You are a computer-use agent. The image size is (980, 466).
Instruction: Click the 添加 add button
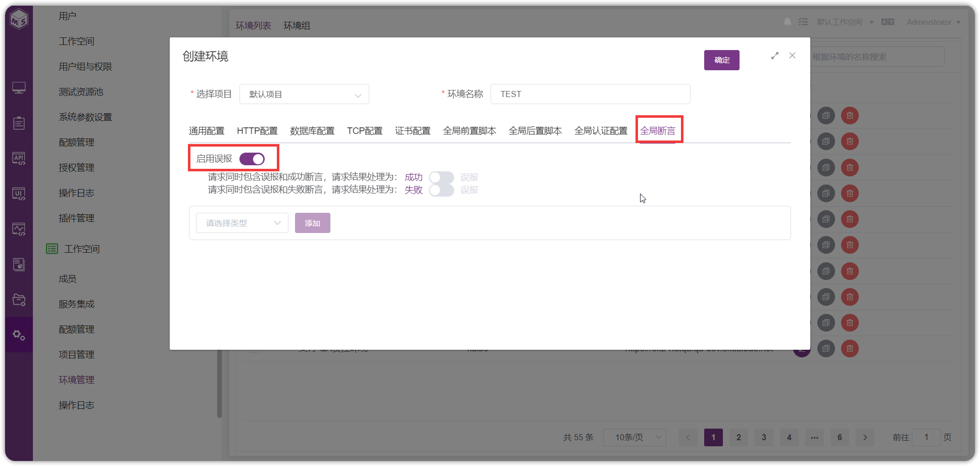tap(313, 223)
